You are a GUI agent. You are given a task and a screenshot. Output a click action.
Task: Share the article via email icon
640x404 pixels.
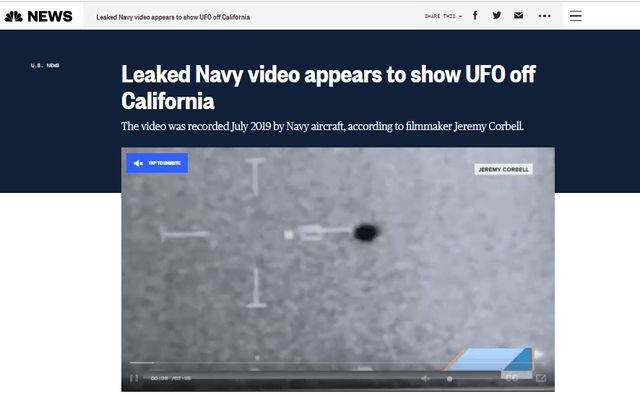(518, 16)
